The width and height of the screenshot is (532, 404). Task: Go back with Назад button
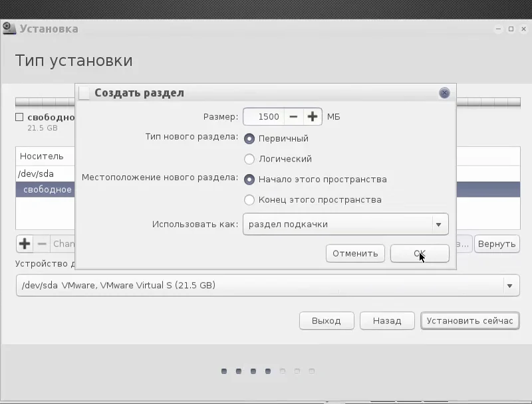tap(387, 321)
